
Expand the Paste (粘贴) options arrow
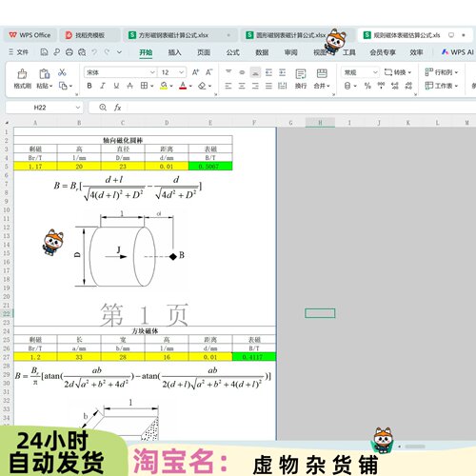click(x=50, y=86)
